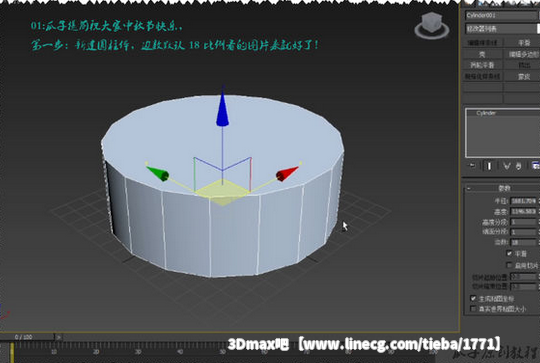Click the Pin Stack icon below modifier stack
The image size is (540, 363).
(x=472, y=166)
